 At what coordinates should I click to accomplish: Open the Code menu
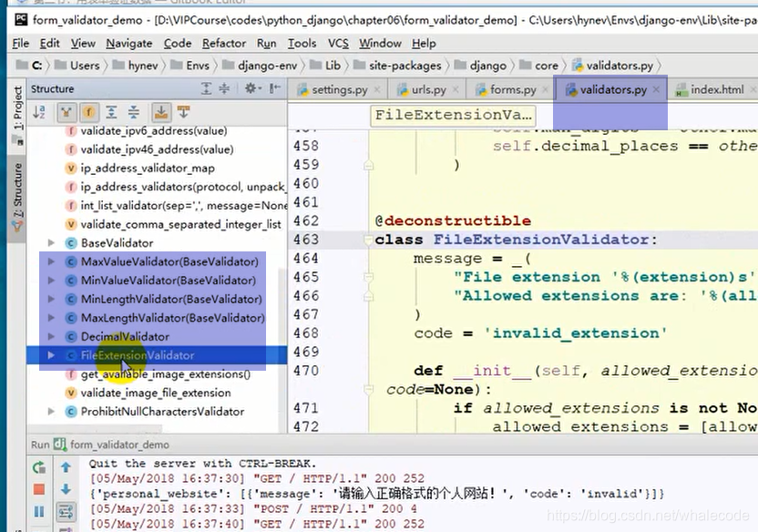(178, 44)
